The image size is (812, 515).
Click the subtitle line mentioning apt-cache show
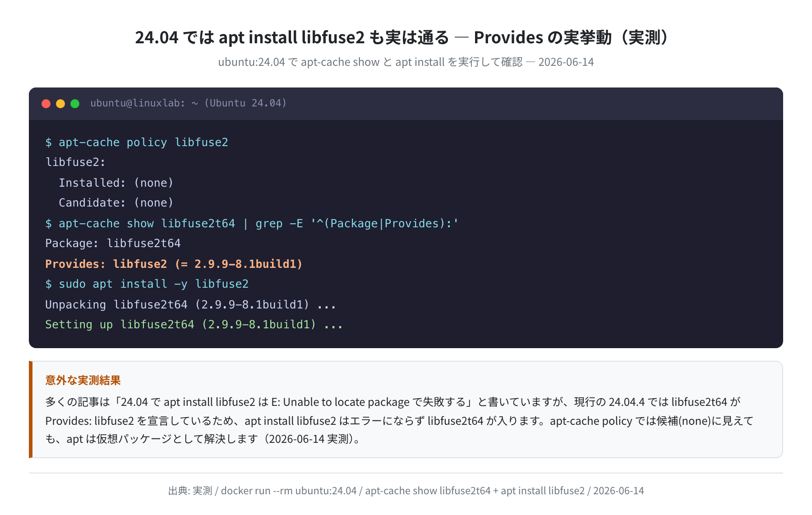click(406, 62)
